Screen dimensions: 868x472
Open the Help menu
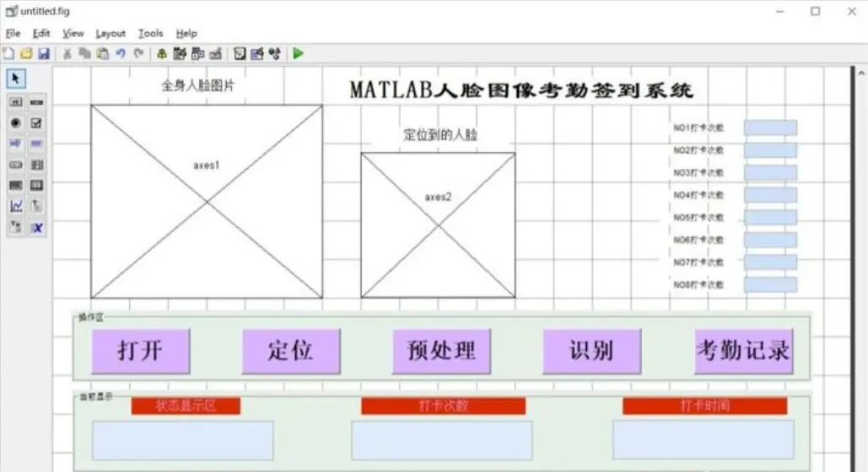click(186, 33)
